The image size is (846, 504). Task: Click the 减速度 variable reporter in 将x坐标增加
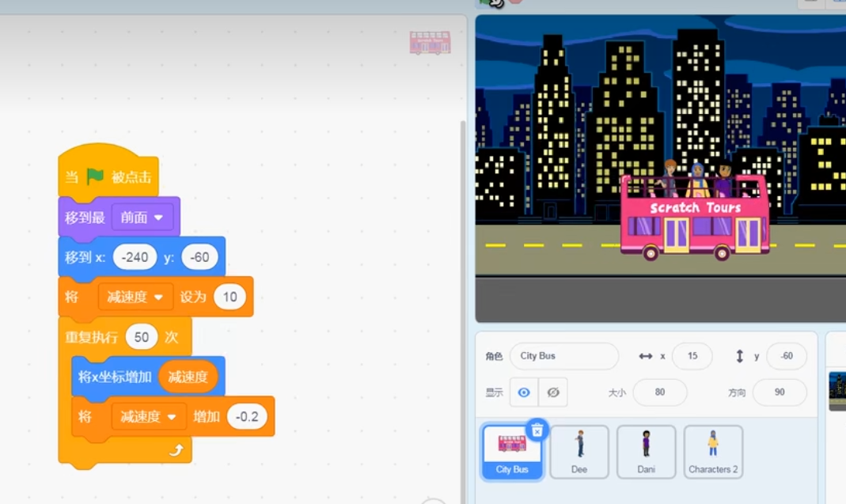pos(188,377)
